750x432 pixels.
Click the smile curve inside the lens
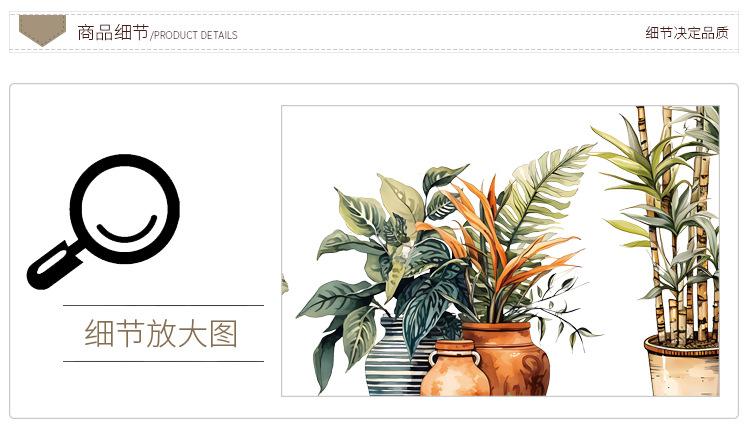[127, 229]
